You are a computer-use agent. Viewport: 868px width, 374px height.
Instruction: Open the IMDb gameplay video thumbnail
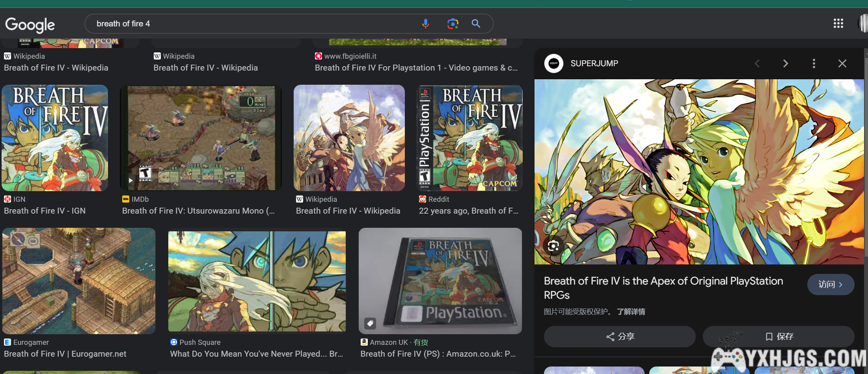(201, 138)
